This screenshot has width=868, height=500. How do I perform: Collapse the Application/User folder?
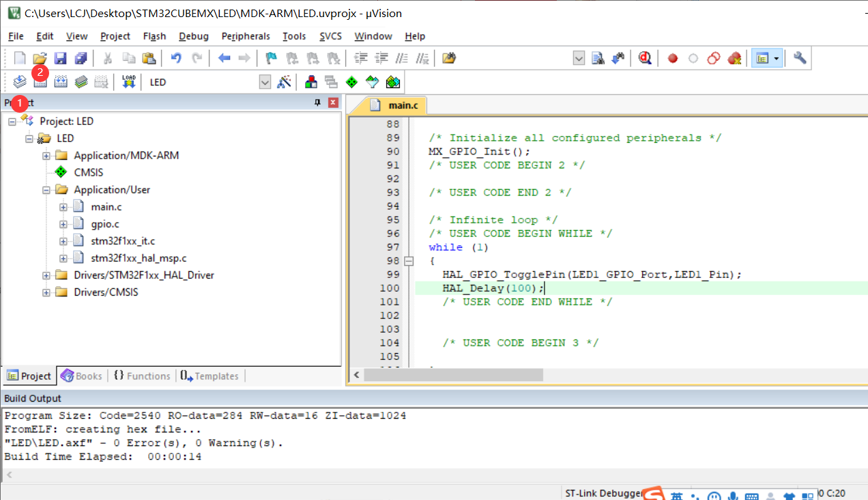46,190
